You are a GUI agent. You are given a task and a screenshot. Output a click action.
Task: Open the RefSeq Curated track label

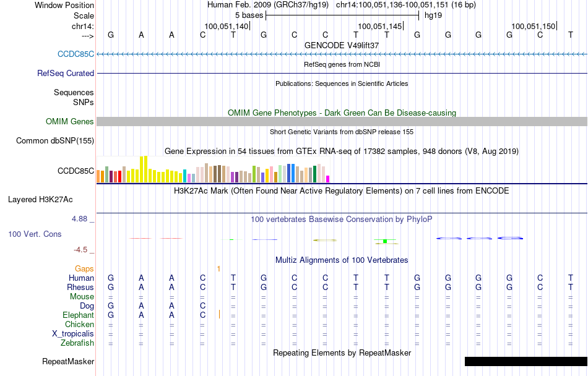coord(66,73)
